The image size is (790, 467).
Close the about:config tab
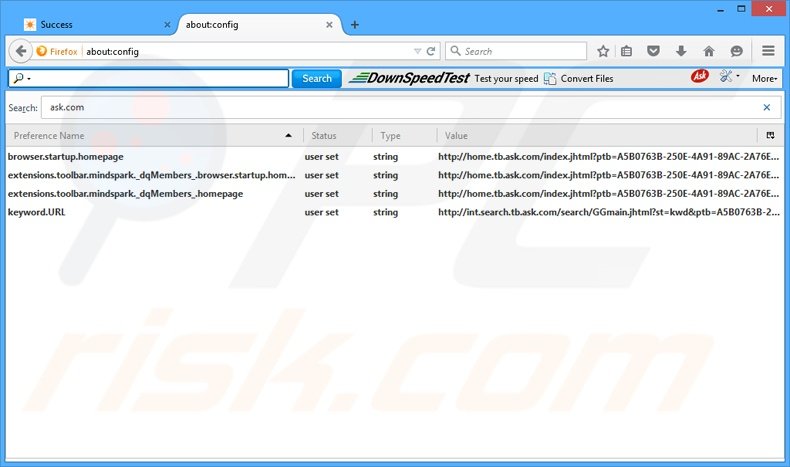(x=329, y=25)
